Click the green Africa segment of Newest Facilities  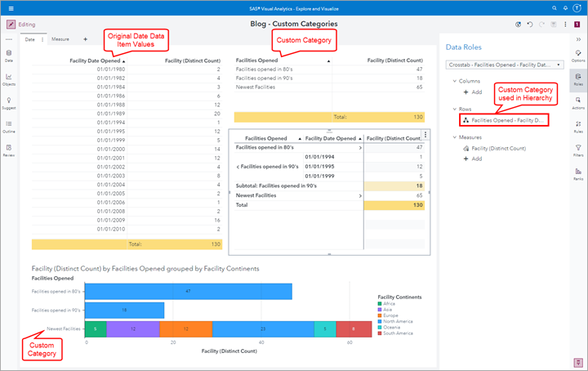pyautogui.click(x=96, y=329)
